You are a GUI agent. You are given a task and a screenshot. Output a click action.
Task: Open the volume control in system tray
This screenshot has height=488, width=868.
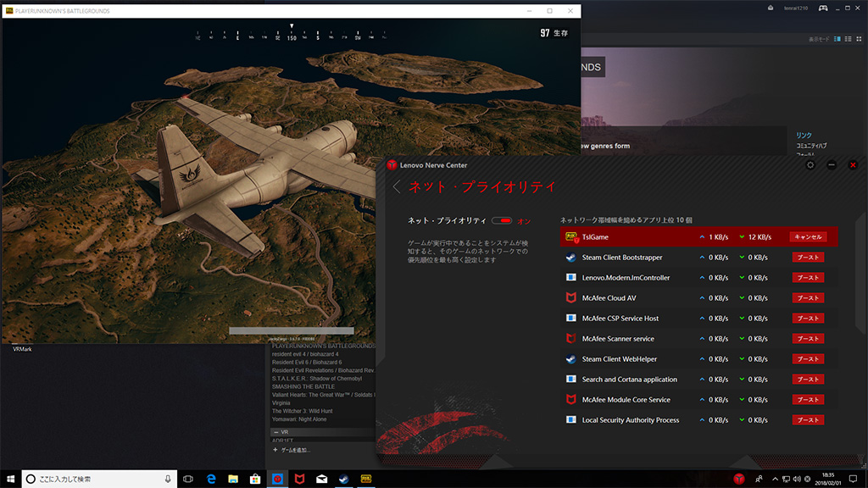pyautogui.click(x=797, y=480)
